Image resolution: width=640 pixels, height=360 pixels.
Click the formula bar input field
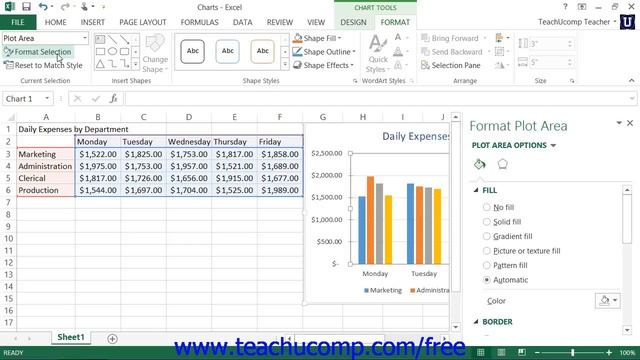coord(376,98)
